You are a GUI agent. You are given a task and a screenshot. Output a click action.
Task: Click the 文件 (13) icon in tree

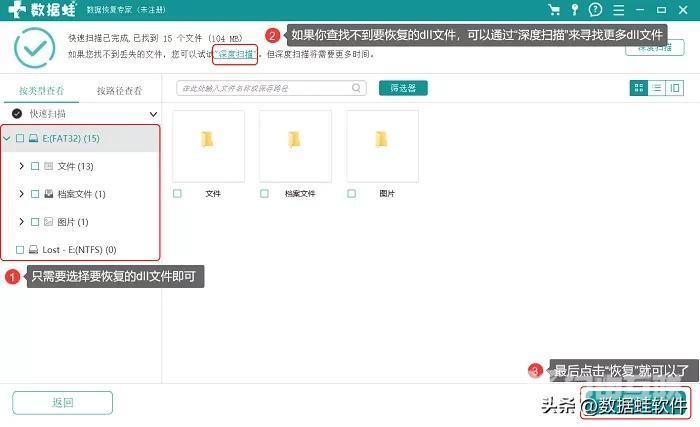[49, 166]
